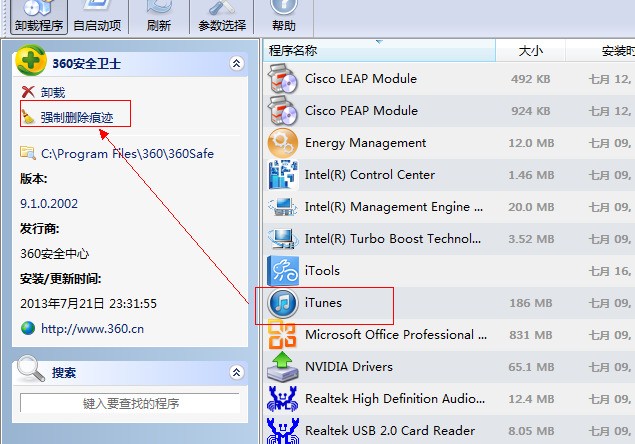Click the red X 卸载 uninstall icon
Viewport: 635px width, 444px height.
28,92
